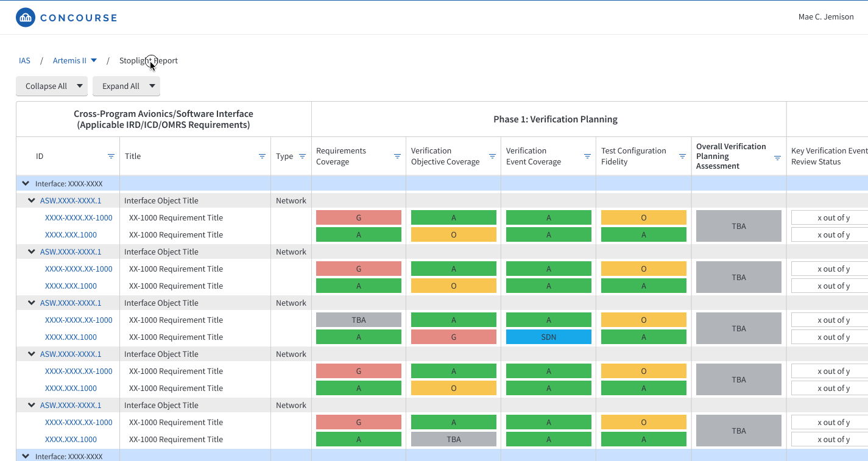Click the red G Verification Objective Coverage cell
Viewport: 868px width, 461px height.
[454, 337]
